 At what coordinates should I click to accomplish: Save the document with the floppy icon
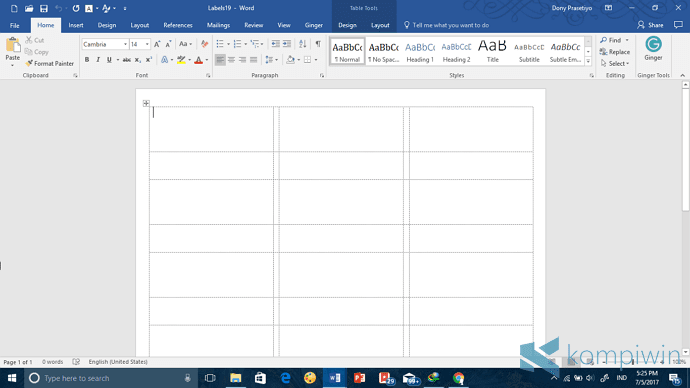point(44,8)
